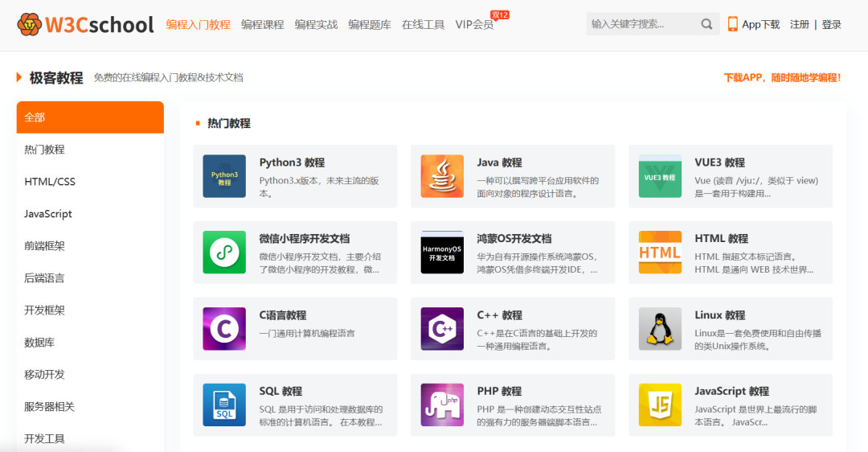This screenshot has height=452, width=868.
Task: Open the purple C language icon
Action: coord(224,329)
